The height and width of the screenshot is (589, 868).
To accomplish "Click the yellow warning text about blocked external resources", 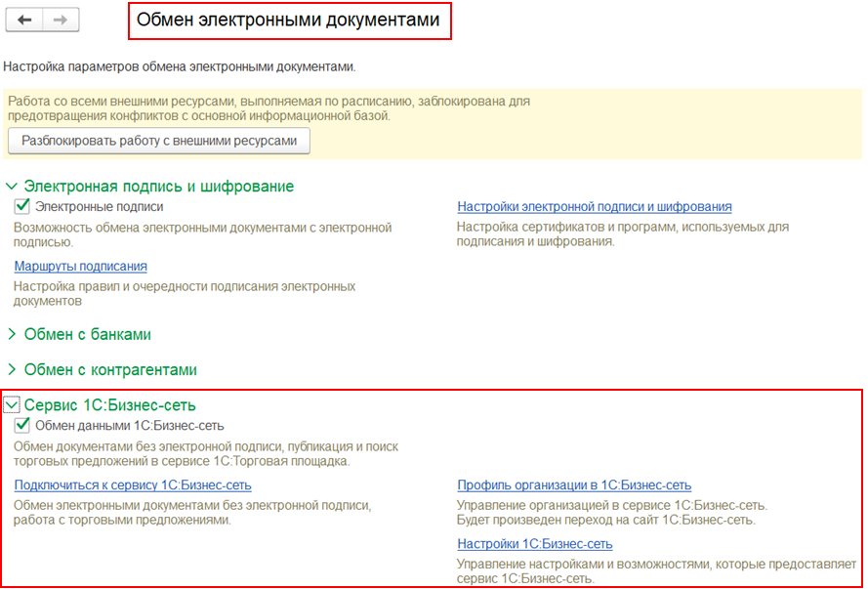I will point(269,109).
